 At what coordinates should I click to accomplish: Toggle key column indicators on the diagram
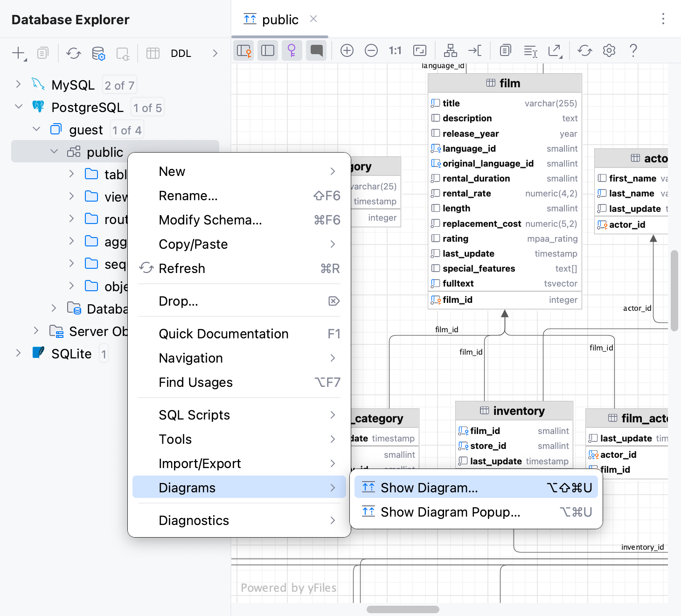click(x=292, y=50)
